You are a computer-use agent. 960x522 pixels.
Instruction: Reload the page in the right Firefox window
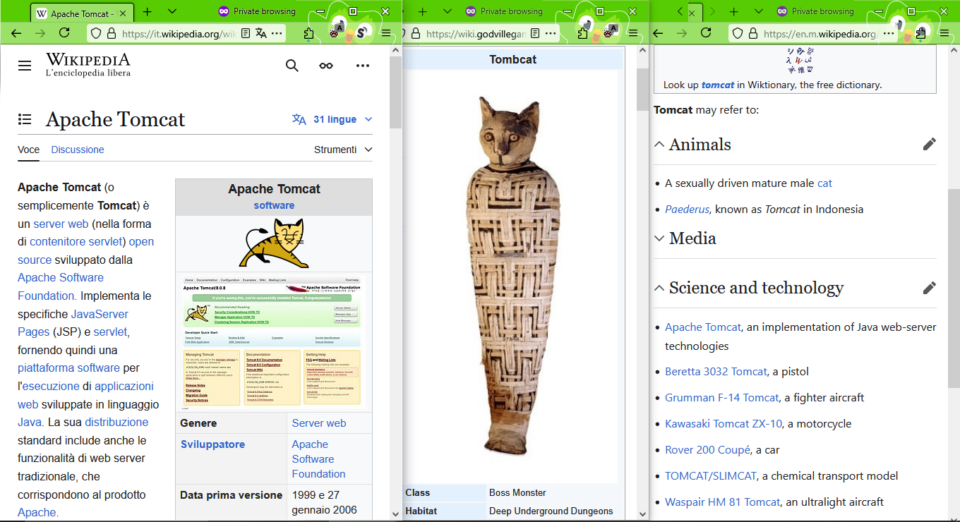706,33
